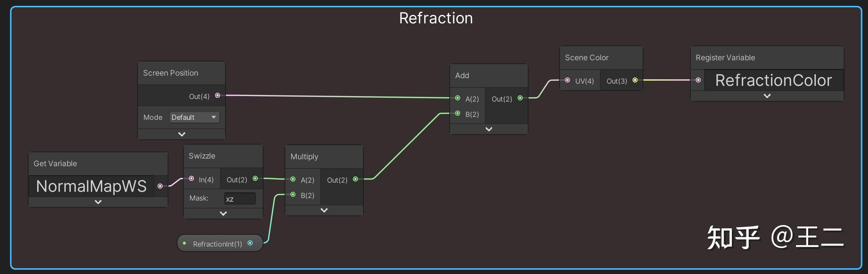
Task: Click the NormalMapWS Get Variable output port
Action: point(160,186)
